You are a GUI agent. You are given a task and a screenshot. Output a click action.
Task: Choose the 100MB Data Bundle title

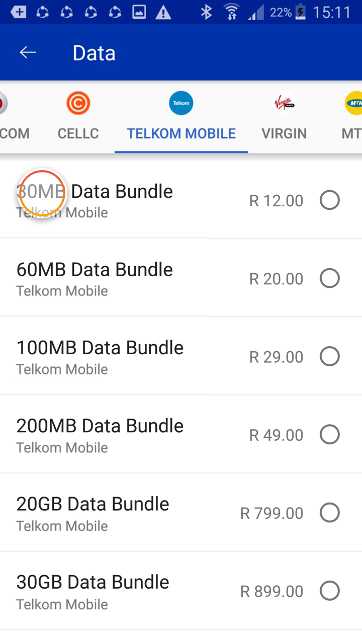(100, 348)
